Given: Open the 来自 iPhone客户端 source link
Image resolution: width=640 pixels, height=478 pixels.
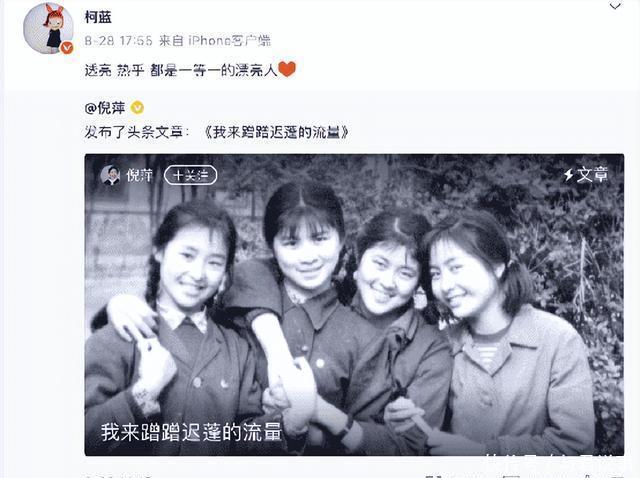Looking at the screenshot, I should (x=215, y=41).
